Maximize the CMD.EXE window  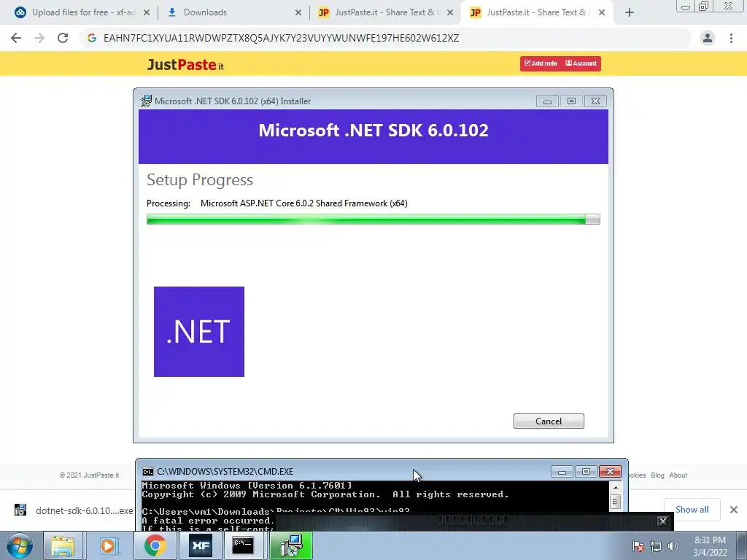pos(586,472)
